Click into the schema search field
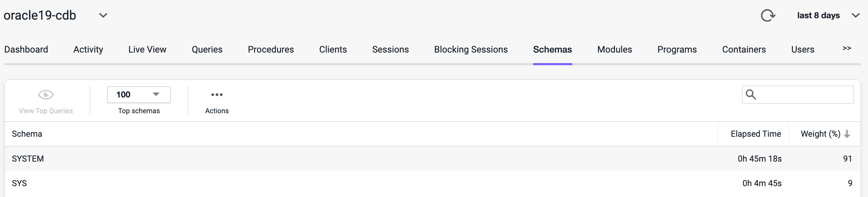This screenshot has width=868, height=197. point(804,95)
